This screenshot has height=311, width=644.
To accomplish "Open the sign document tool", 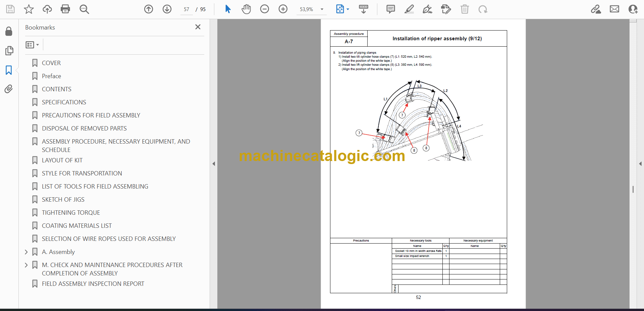I will coord(427,9).
